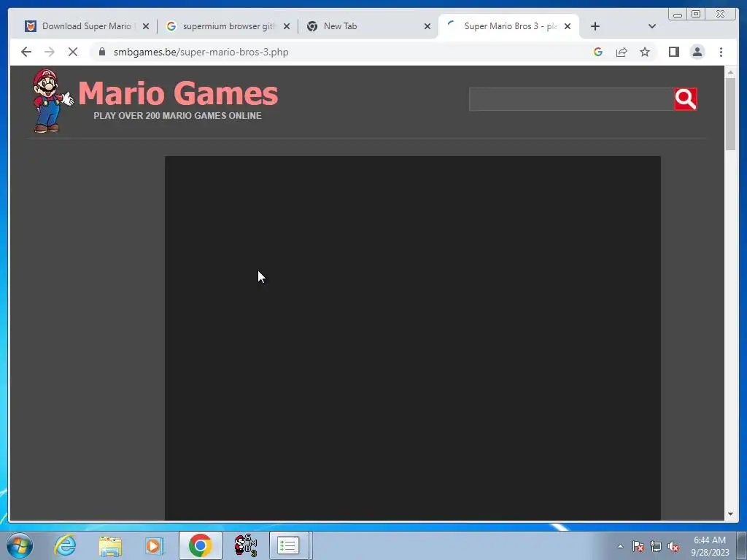
Task: Click the Show desktop button
Action: pos(742,545)
